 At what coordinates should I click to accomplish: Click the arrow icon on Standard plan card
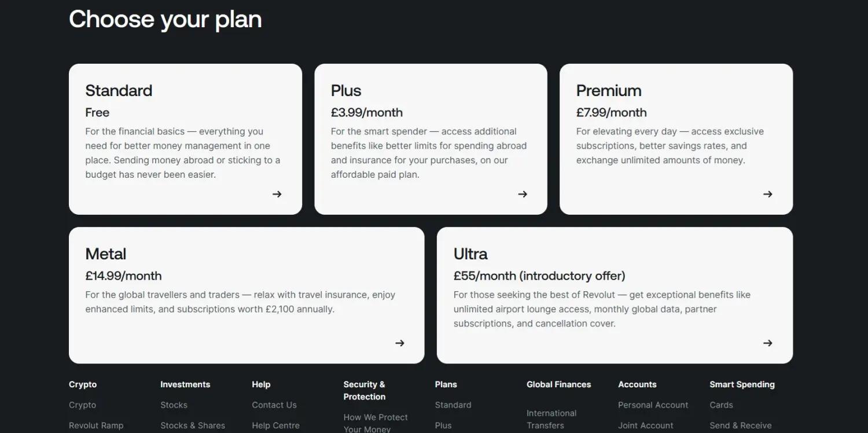coord(277,195)
